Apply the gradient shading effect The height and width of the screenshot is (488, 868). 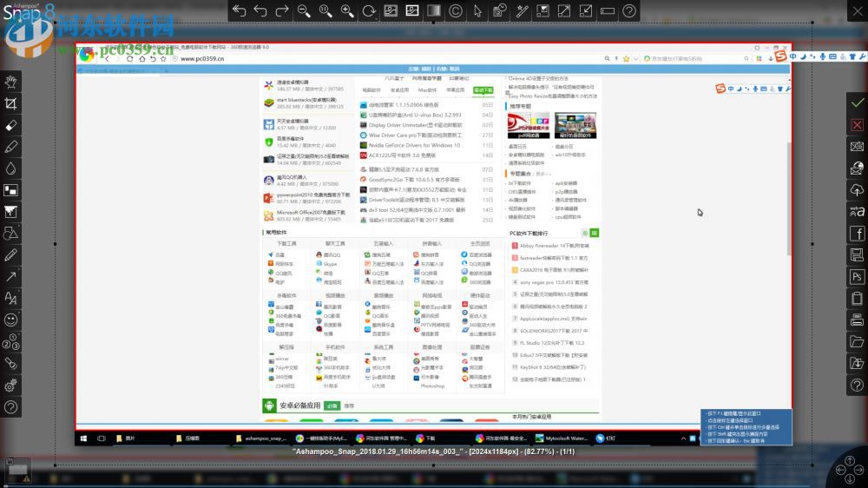pos(434,10)
